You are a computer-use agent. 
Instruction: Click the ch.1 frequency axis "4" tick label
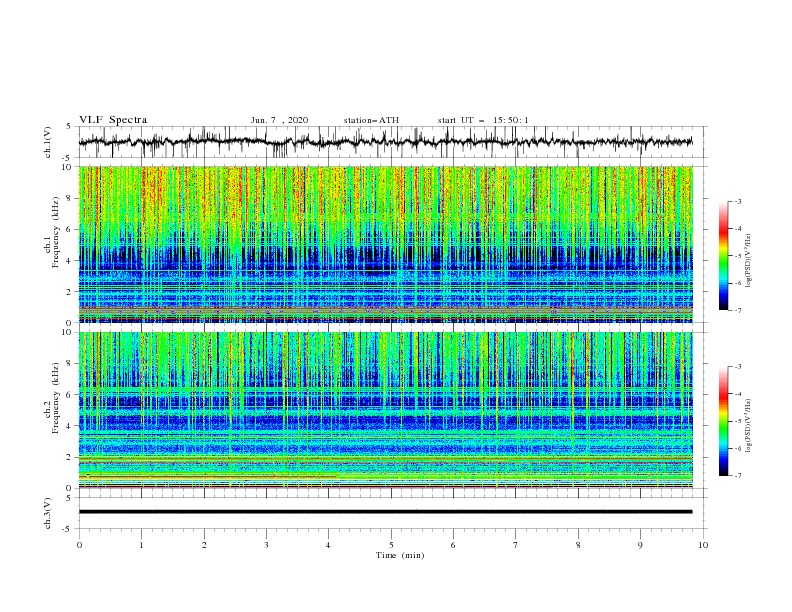[70, 261]
